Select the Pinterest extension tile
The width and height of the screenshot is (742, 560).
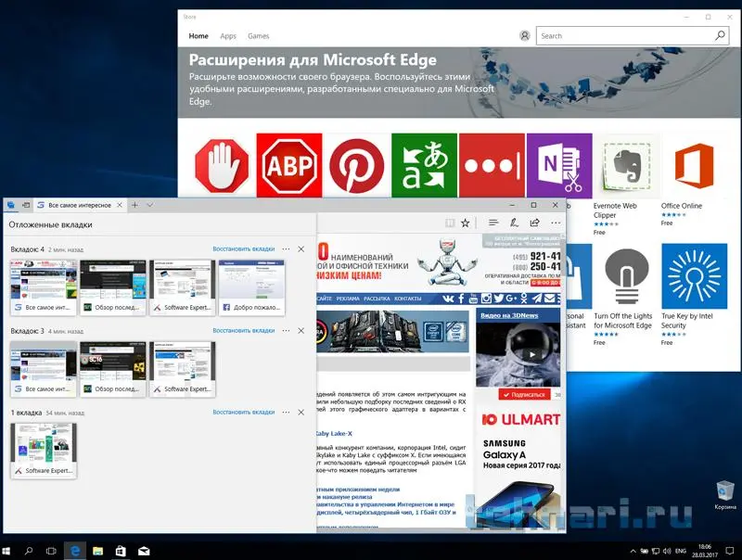click(356, 165)
